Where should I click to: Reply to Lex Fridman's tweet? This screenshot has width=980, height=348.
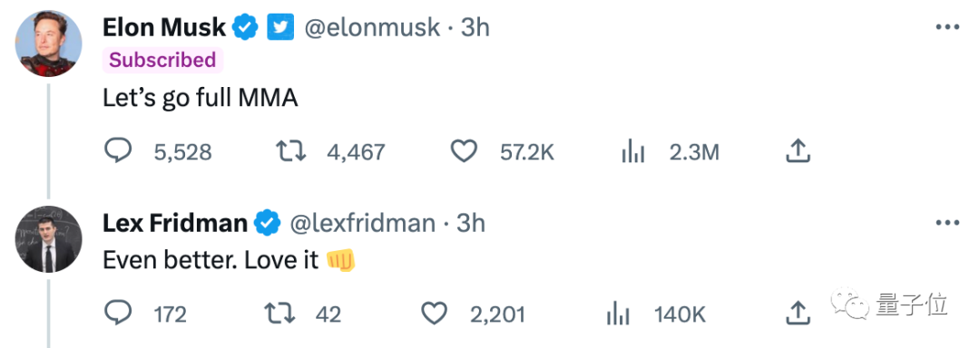(x=117, y=314)
